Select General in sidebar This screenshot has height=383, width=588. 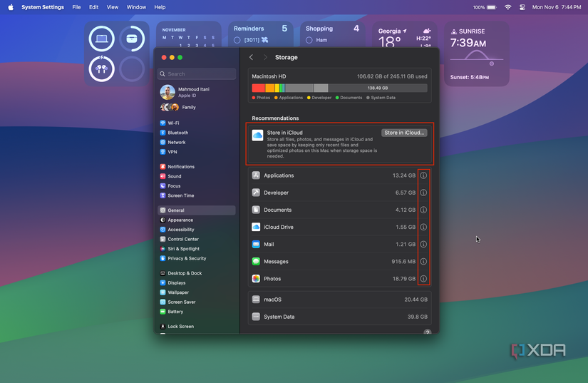coord(197,210)
